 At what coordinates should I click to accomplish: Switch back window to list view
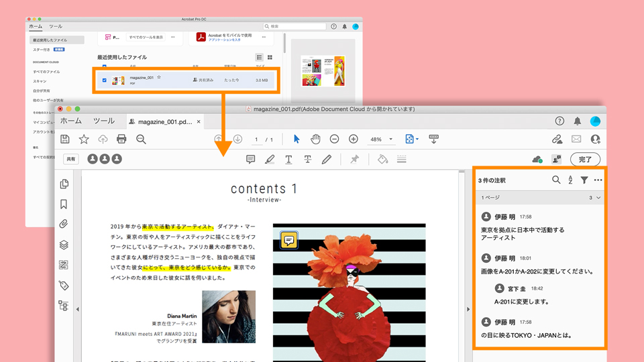pyautogui.click(x=259, y=58)
